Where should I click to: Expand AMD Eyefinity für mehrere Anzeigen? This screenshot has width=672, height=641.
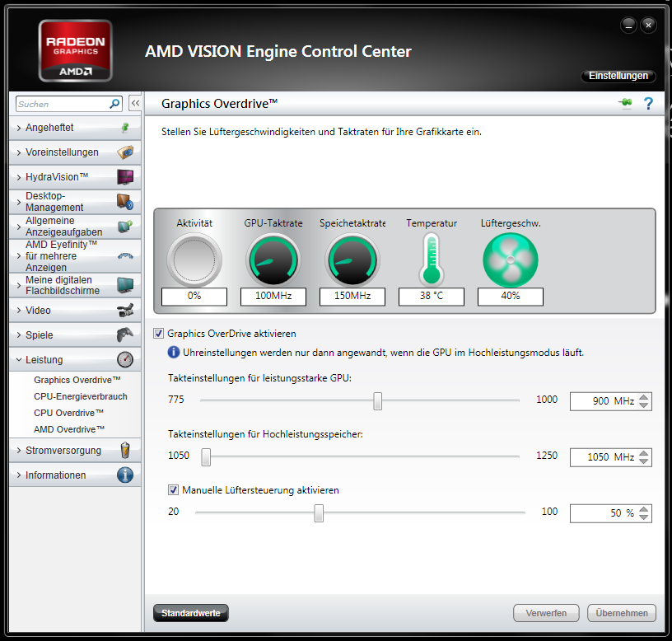point(75,256)
